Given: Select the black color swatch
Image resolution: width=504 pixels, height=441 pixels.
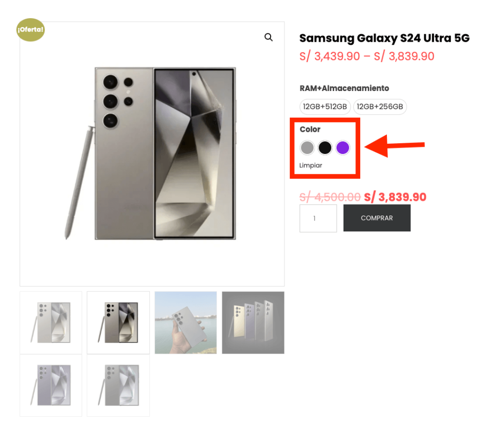Looking at the screenshot, I should (325, 148).
